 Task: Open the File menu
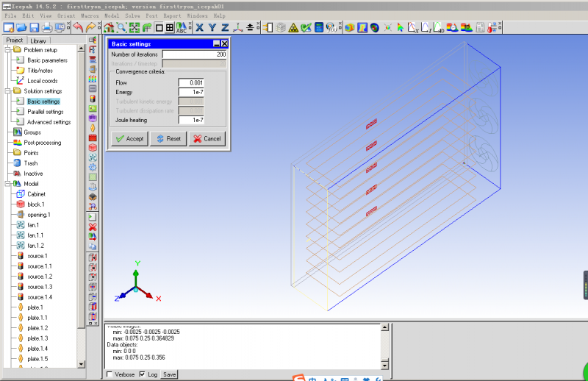(10, 15)
